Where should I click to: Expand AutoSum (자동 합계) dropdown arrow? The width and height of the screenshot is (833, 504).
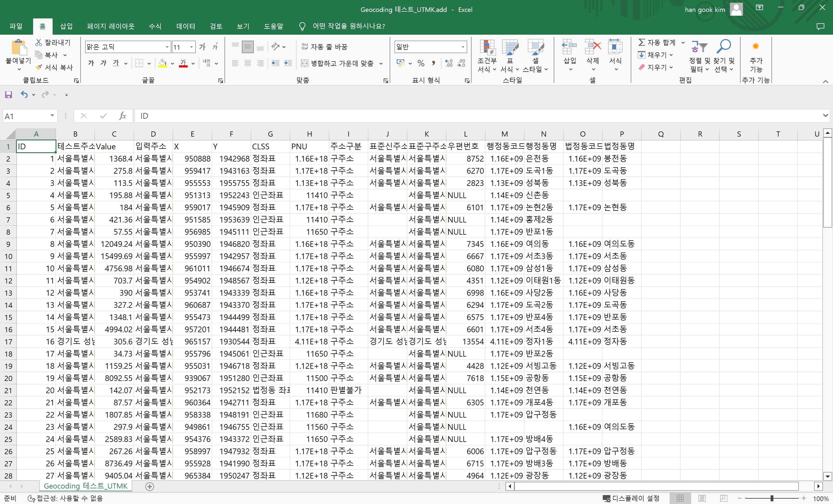coord(683,43)
